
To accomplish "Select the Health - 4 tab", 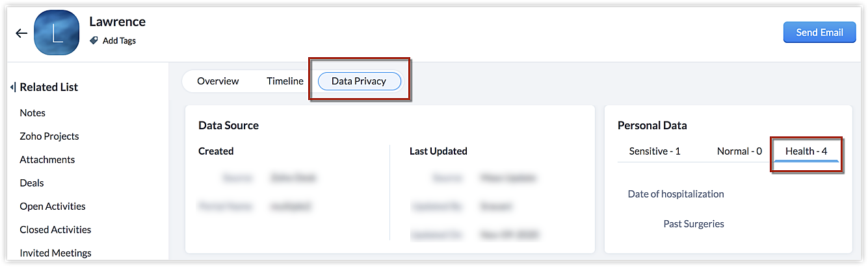I will 806,151.
